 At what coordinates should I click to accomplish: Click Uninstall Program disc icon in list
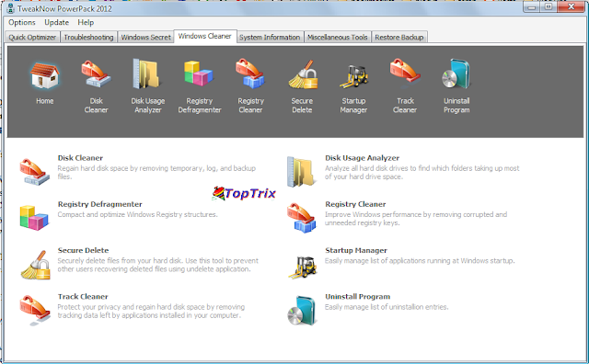(x=302, y=311)
